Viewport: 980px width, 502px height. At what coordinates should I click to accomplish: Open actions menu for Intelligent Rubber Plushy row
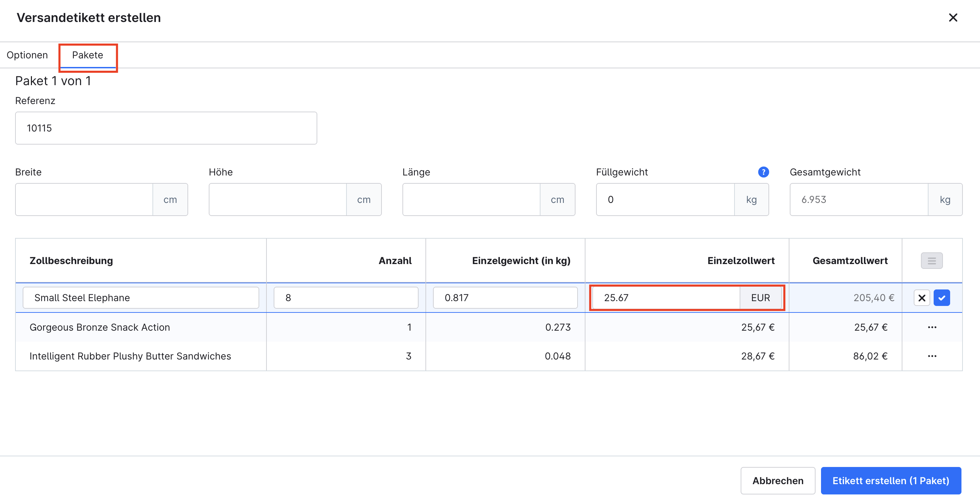[932, 356]
